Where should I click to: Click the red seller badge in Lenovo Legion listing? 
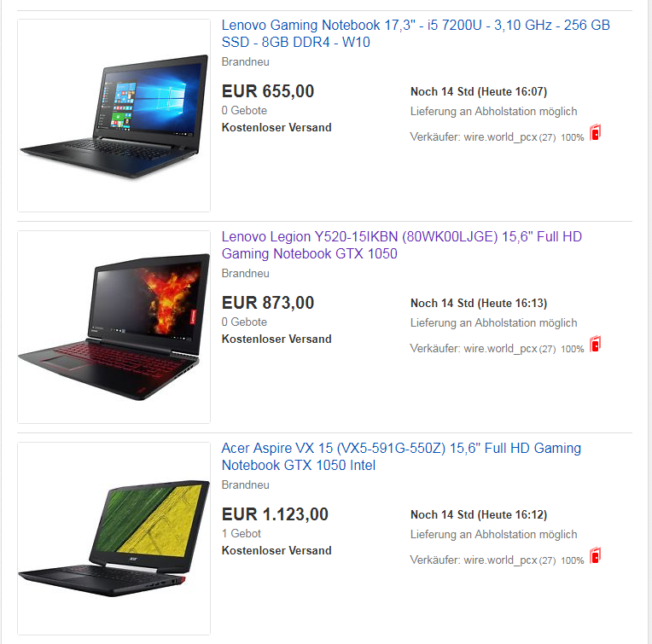596,344
